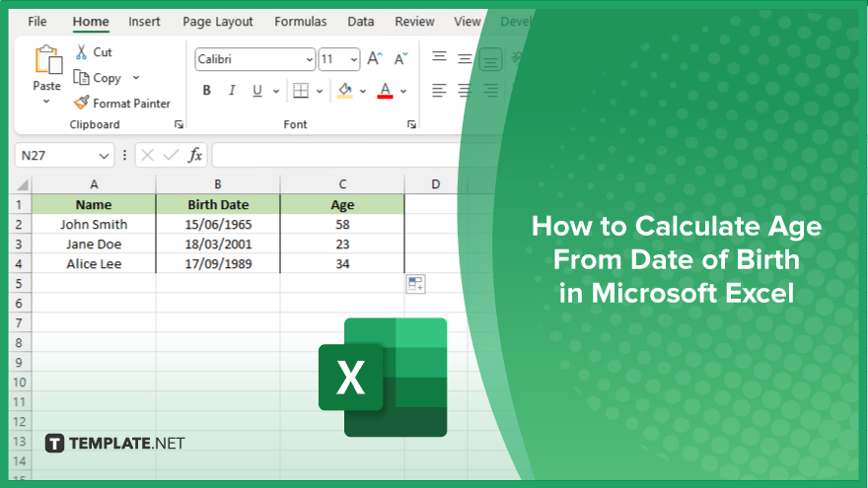Toggle Bold formatting
The height and width of the screenshot is (488, 868).
[x=206, y=90]
